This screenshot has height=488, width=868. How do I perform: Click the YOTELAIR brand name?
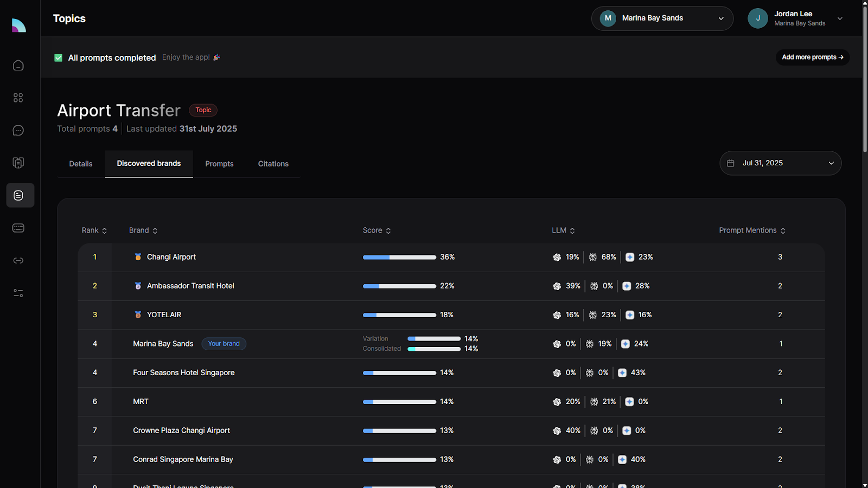point(164,314)
